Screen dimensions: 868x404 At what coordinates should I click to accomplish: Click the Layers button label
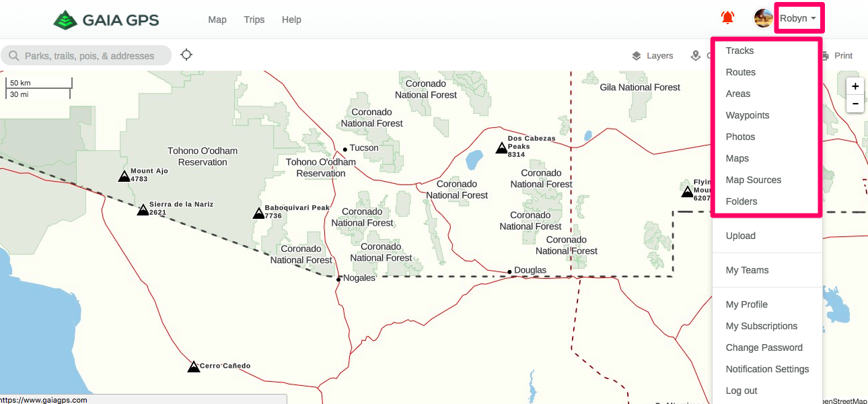tap(660, 56)
